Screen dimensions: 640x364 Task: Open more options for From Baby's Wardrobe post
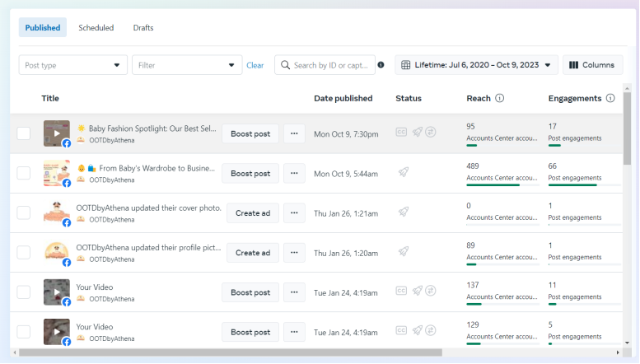point(294,173)
